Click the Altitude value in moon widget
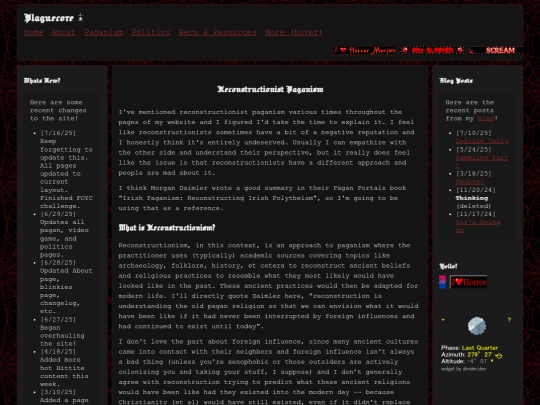 coord(478,361)
